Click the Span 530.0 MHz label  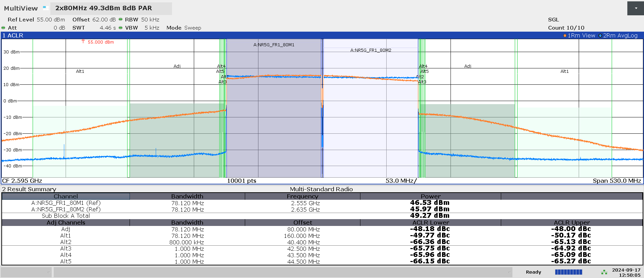click(x=616, y=181)
